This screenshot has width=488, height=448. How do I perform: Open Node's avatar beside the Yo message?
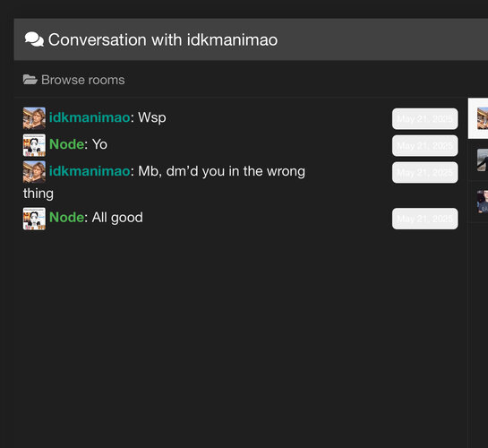point(34,145)
